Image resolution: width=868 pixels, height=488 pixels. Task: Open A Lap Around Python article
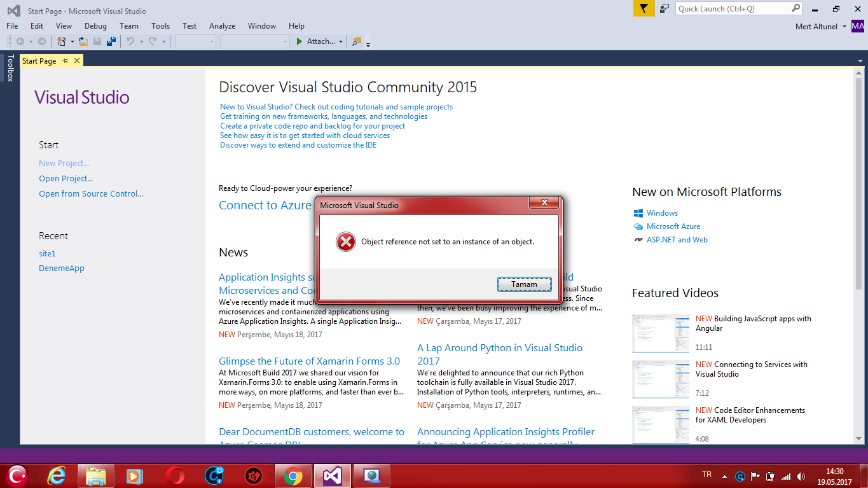(500, 354)
